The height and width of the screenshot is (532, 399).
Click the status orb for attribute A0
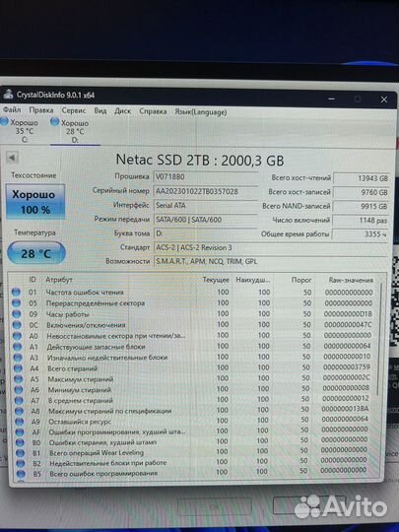click(18, 336)
